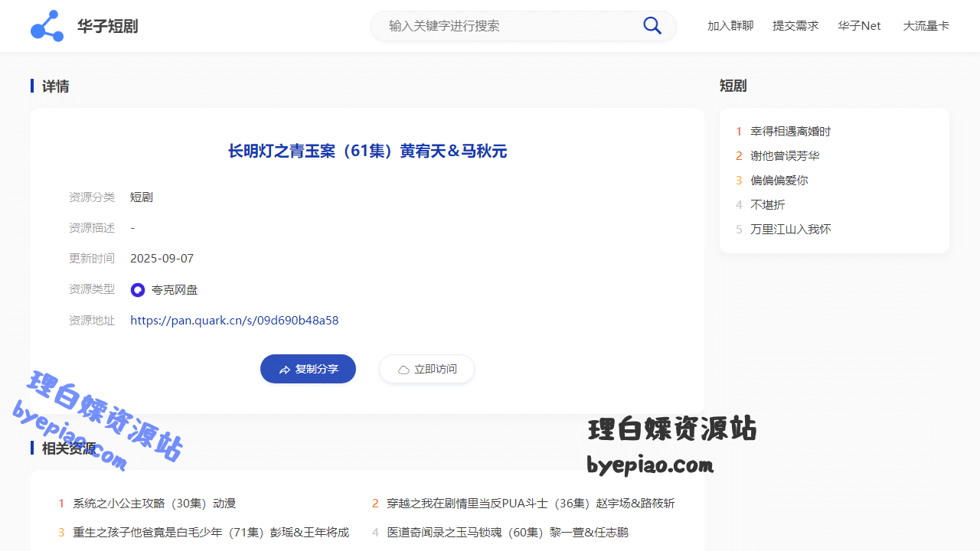Click the 更新时间 label
980x551 pixels.
pyautogui.click(x=92, y=259)
